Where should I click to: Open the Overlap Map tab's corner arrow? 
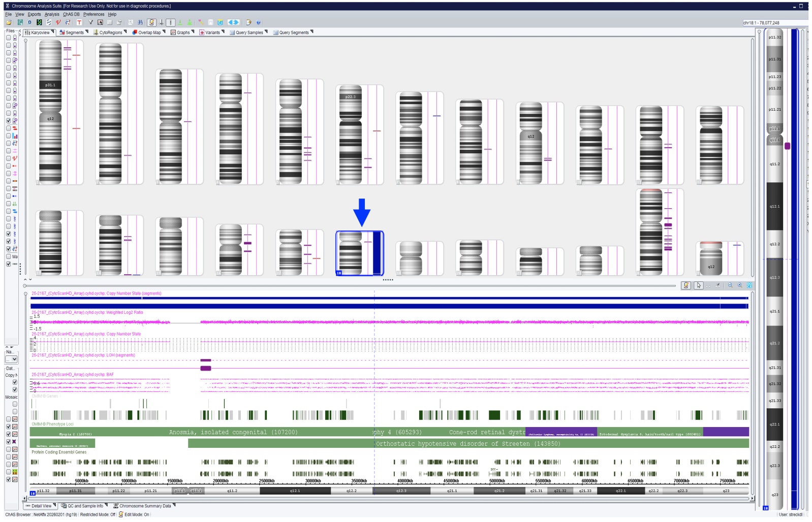point(164,31)
